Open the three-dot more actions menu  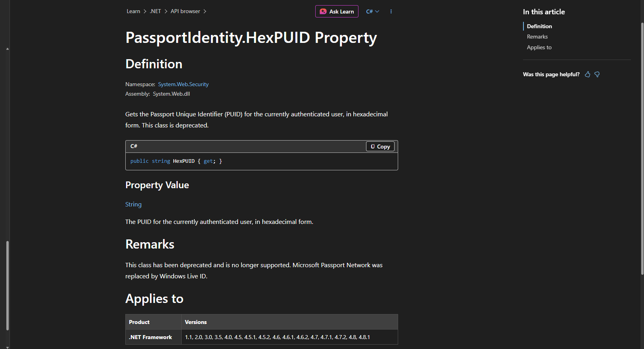391,12
